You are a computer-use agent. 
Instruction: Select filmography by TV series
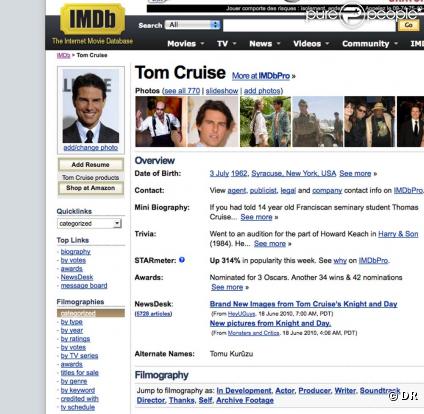79,356
